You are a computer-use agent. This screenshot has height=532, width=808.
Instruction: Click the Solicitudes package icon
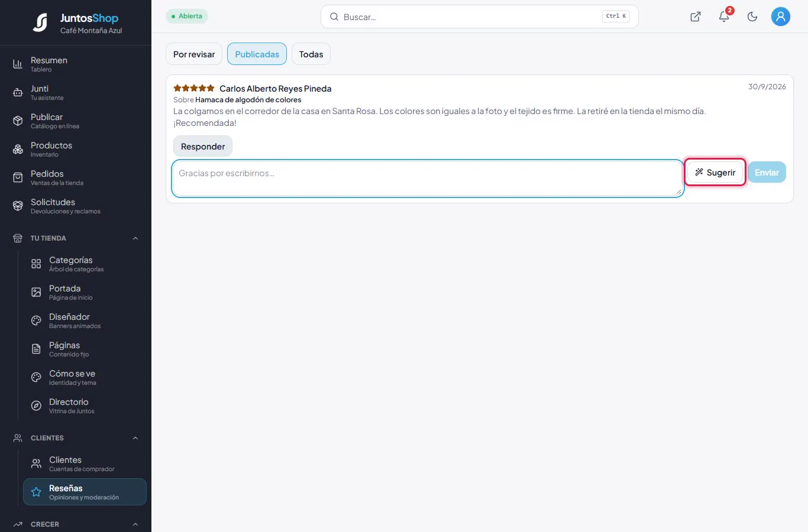[18, 206]
